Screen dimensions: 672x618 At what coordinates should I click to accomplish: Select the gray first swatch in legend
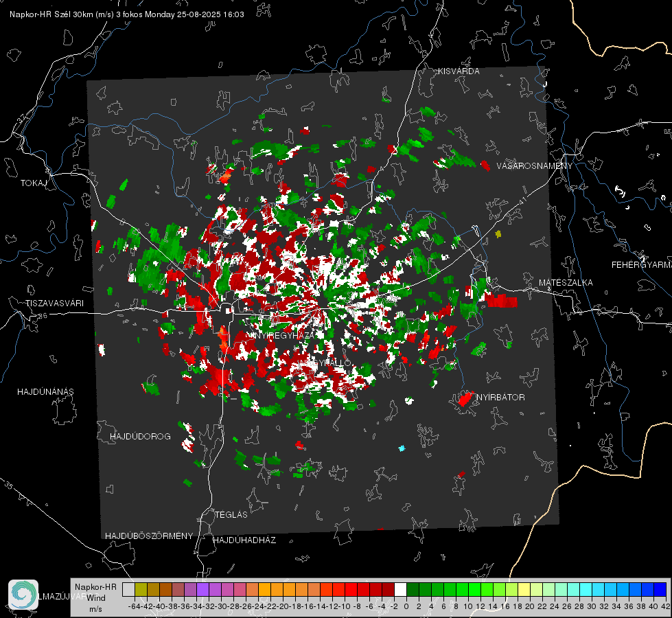pyautogui.click(x=128, y=589)
